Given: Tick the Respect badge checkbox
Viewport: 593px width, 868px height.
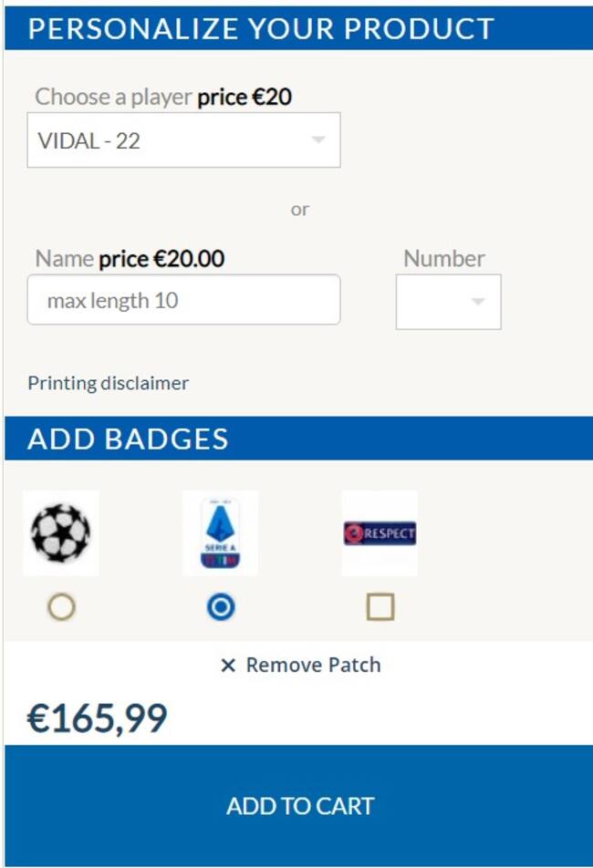Looking at the screenshot, I should 380,607.
